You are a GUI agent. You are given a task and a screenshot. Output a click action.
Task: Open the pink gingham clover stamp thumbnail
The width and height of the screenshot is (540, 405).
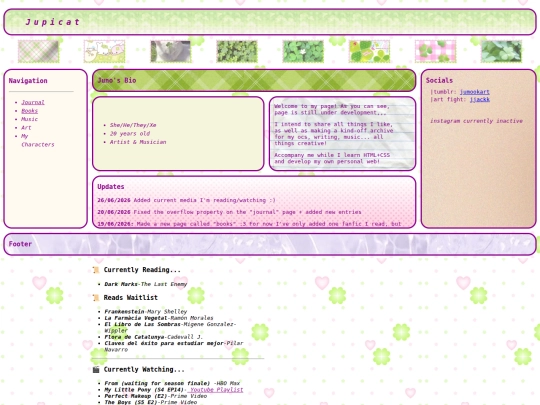(x=435, y=51)
